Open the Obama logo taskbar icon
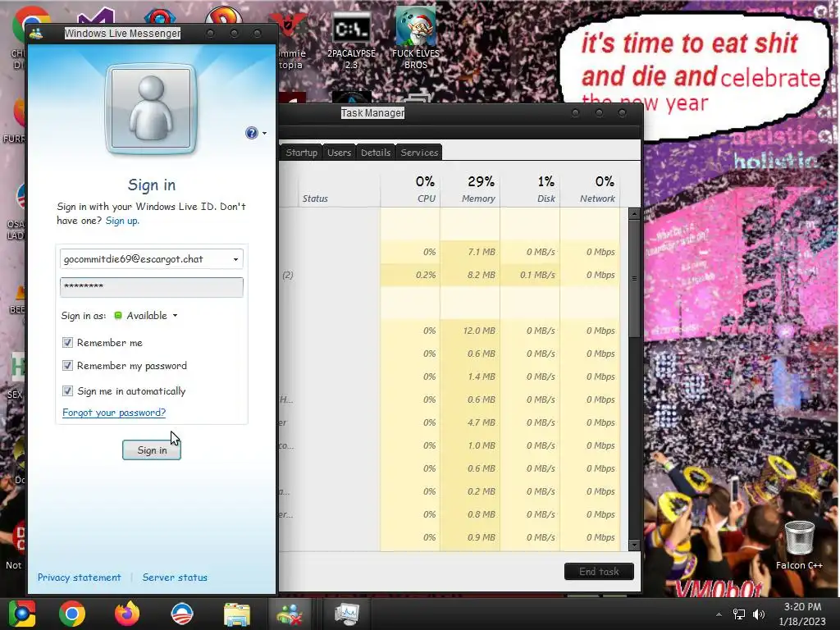Viewport: 840px width, 630px height. coord(182,614)
